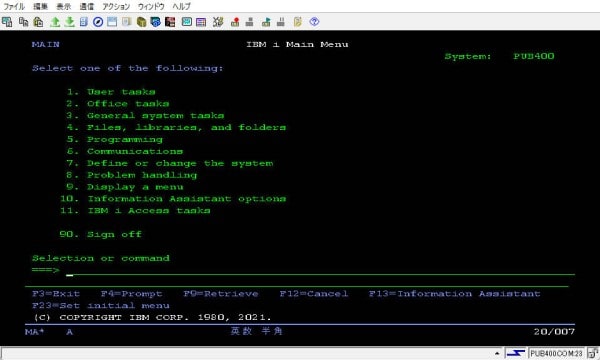Click menu option '6. Communications'
The image size is (600, 360).
coord(125,151)
